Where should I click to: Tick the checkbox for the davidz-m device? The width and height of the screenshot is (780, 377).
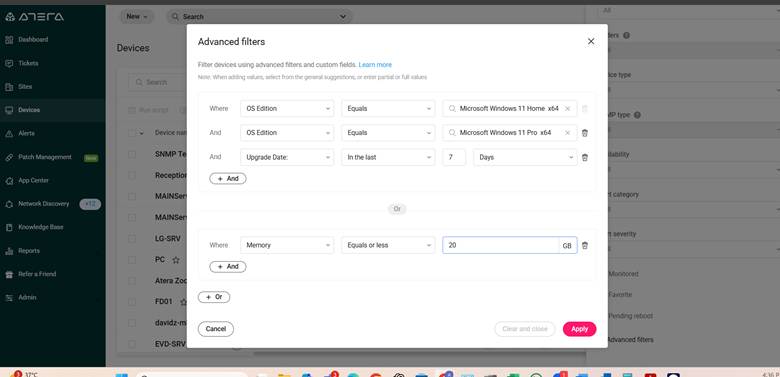(132, 323)
